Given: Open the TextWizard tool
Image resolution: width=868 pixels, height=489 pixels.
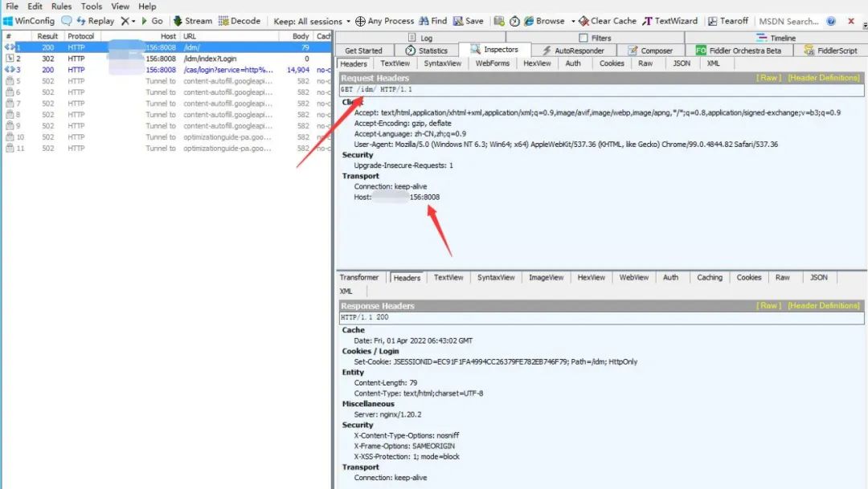Looking at the screenshot, I should point(669,21).
